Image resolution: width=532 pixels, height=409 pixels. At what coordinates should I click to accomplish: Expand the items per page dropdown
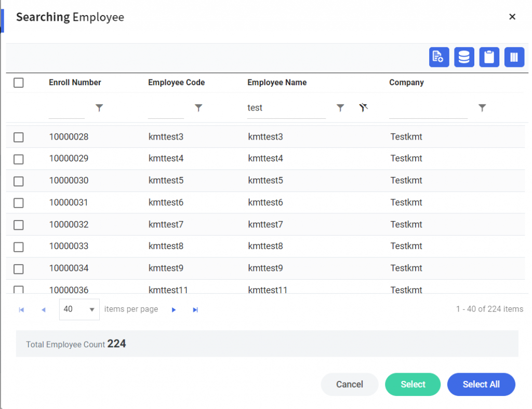[x=91, y=309]
